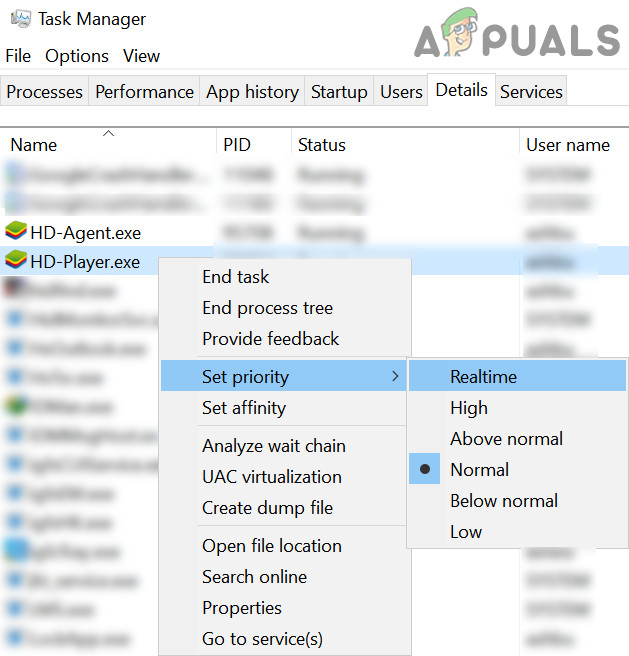The height and width of the screenshot is (656, 629).
Task: Click the HD-Player.exe BlueStacks icon
Action: (16, 259)
